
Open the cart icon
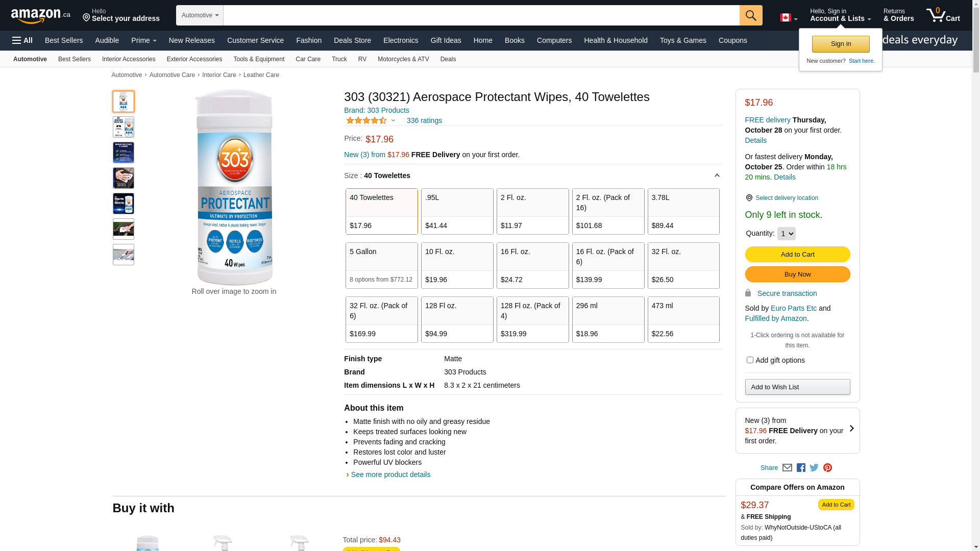tap(943, 15)
